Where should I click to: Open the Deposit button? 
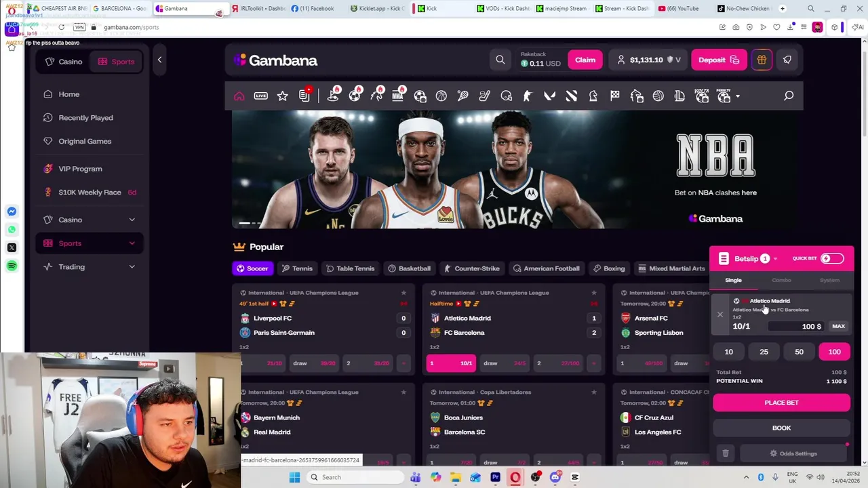(719, 60)
